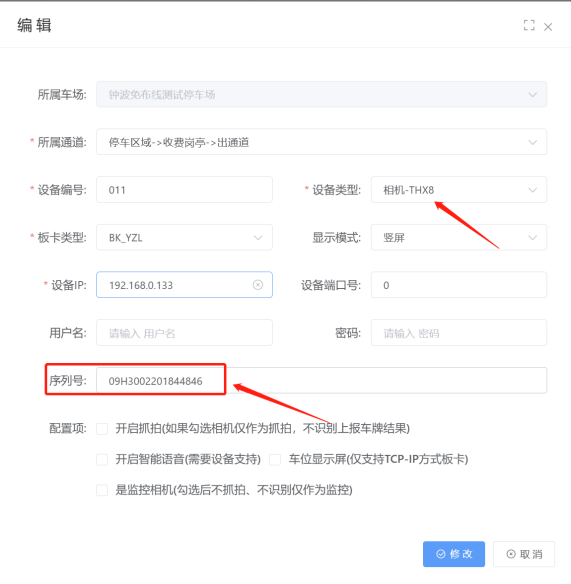Screen dimensions: 571x584
Task: Click the 密码 input field
Action: (459, 333)
